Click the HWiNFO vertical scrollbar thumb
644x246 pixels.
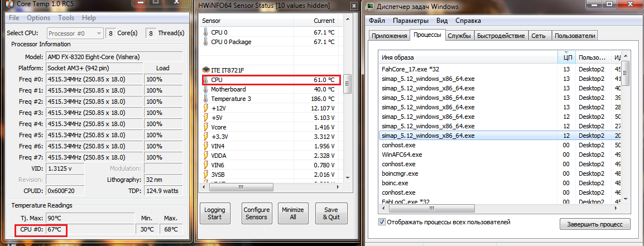[347, 83]
